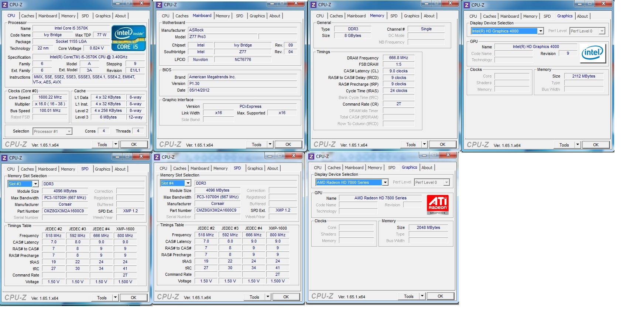Click the '8 GBytes' memory size value
Screen dimensions: 644x309
point(353,36)
